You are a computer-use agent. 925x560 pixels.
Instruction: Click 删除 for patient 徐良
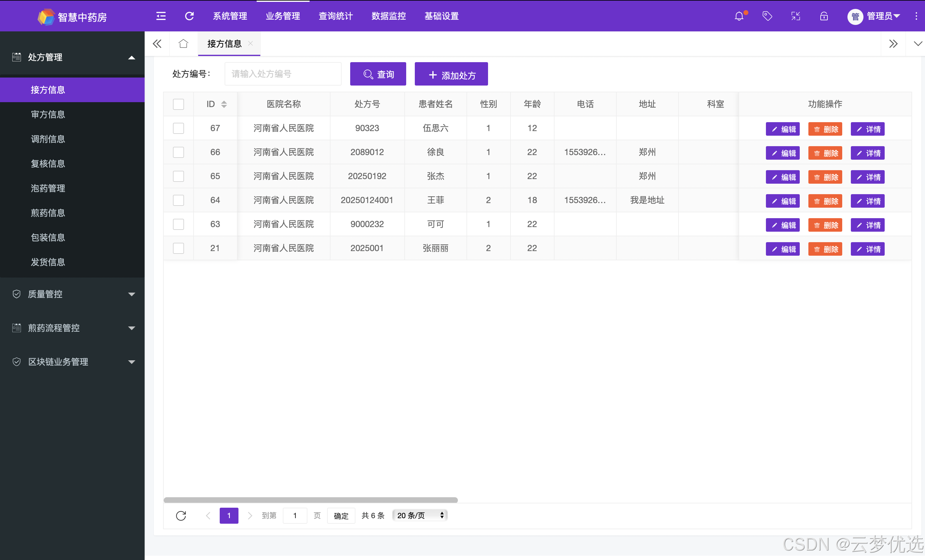pyautogui.click(x=825, y=153)
